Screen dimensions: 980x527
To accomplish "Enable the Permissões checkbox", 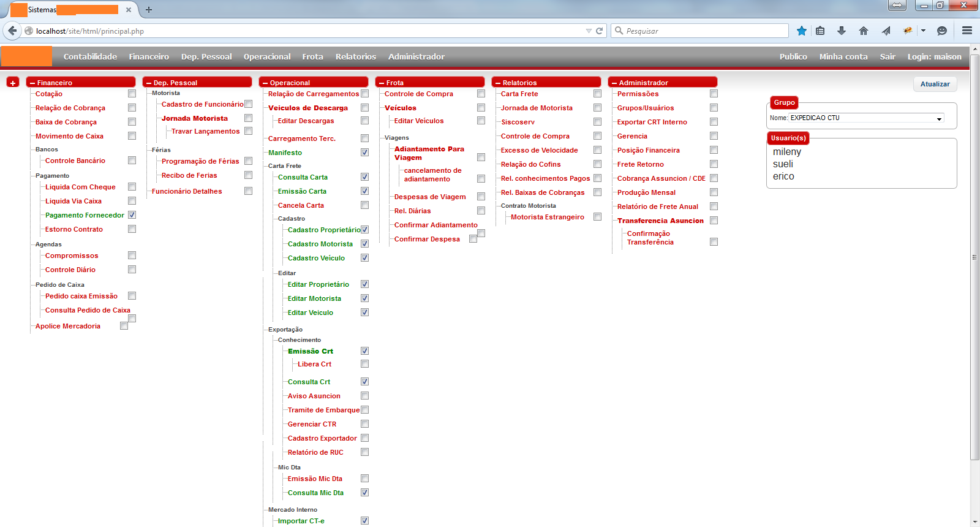I will click(714, 93).
